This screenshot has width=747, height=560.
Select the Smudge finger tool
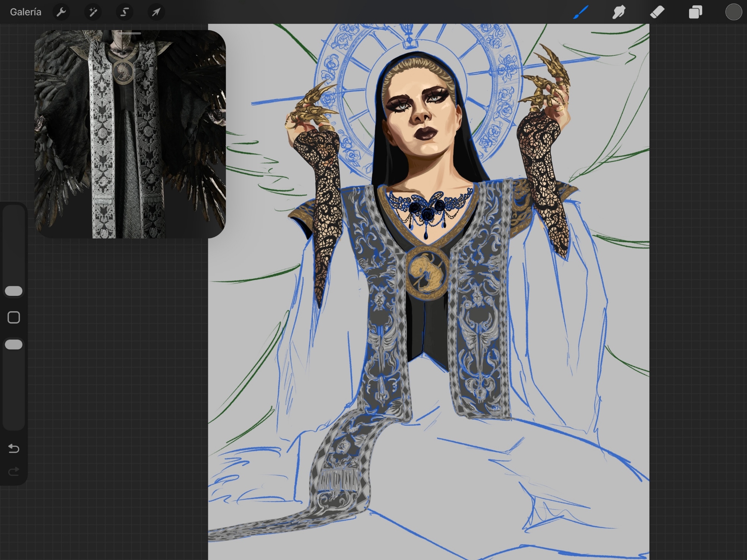619,12
